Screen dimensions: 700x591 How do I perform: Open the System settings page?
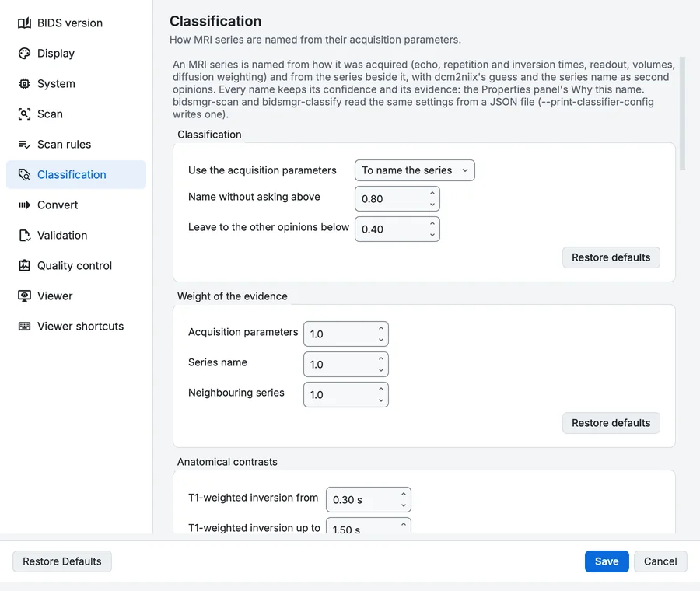click(x=76, y=83)
